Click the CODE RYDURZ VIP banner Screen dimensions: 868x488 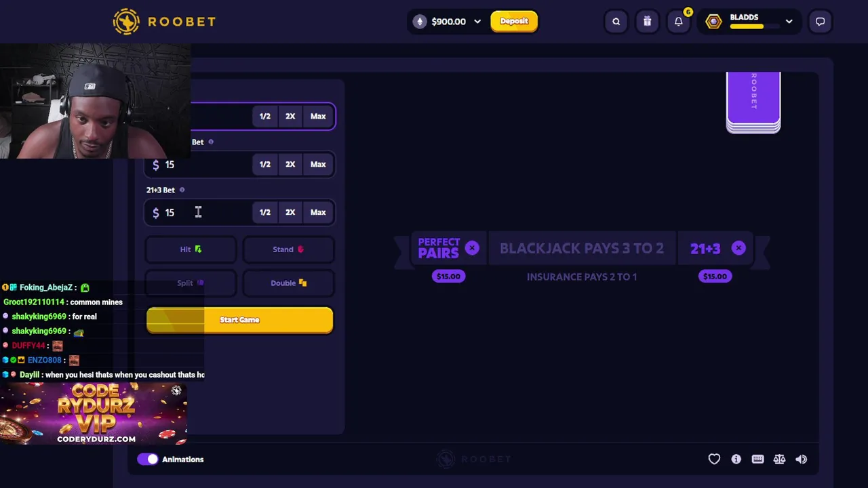[x=94, y=413]
